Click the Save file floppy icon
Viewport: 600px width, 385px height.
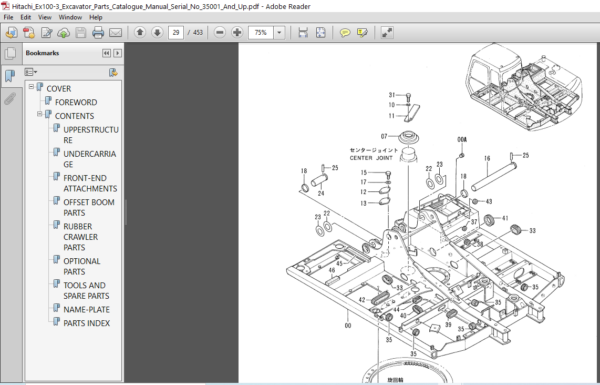click(x=81, y=33)
